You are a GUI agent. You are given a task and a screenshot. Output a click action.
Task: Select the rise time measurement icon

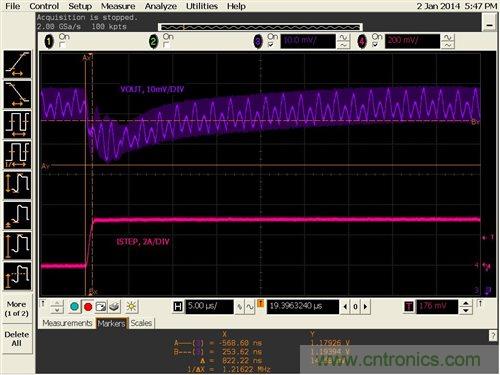(x=17, y=64)
